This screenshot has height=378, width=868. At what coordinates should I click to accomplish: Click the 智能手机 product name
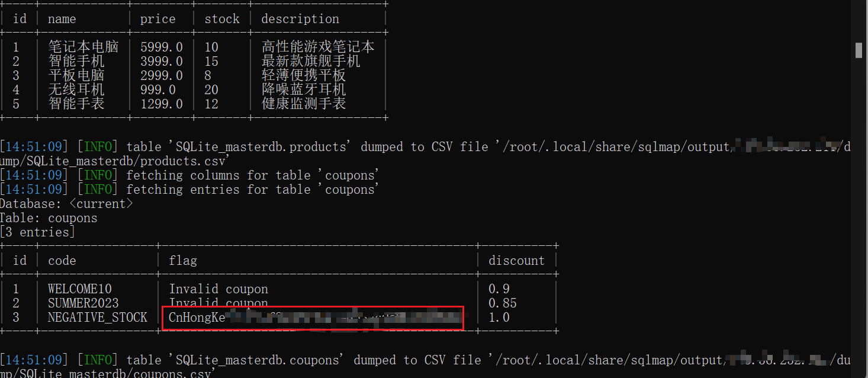pos(76,61)
